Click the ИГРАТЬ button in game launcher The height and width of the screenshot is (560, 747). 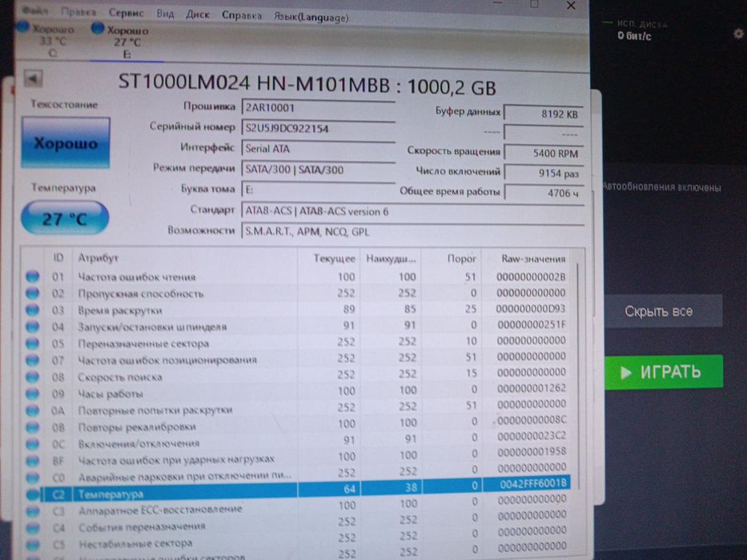[x=663, y=372]
